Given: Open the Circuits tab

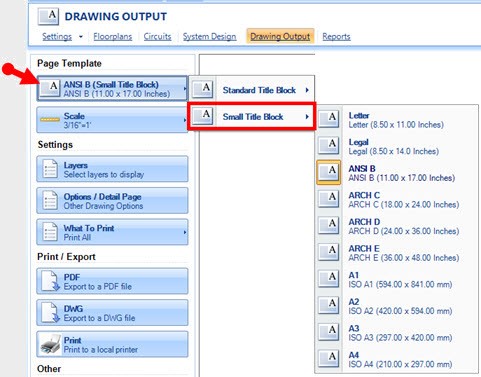Looking at the screenshot, I should pyautogui.click(x=157, y=36).
